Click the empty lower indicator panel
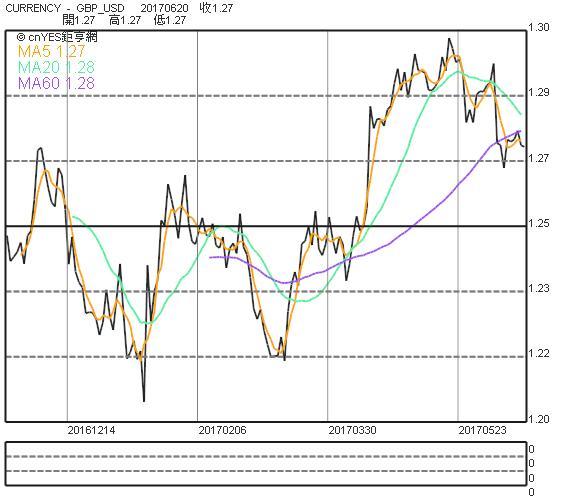The height and width of the screenshot is (500, 580). click(266, 463)
